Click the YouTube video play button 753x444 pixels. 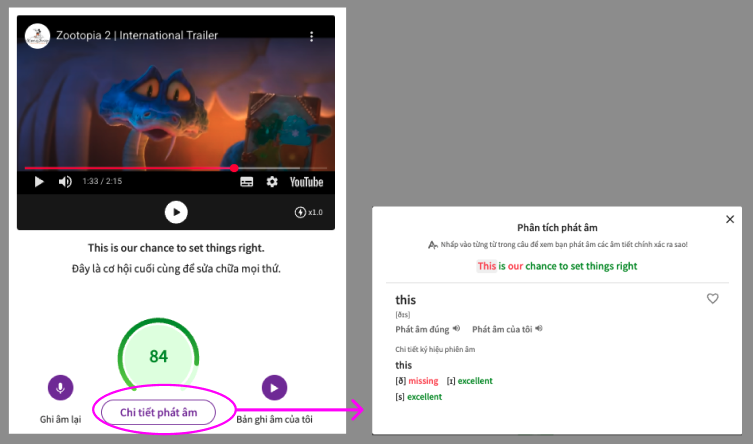coord(40,182)
